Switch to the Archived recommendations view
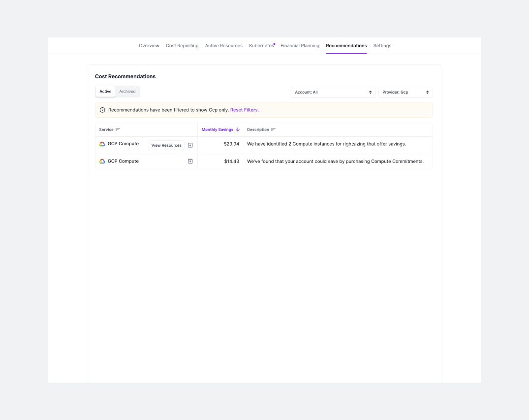 (x=127, y=91)
